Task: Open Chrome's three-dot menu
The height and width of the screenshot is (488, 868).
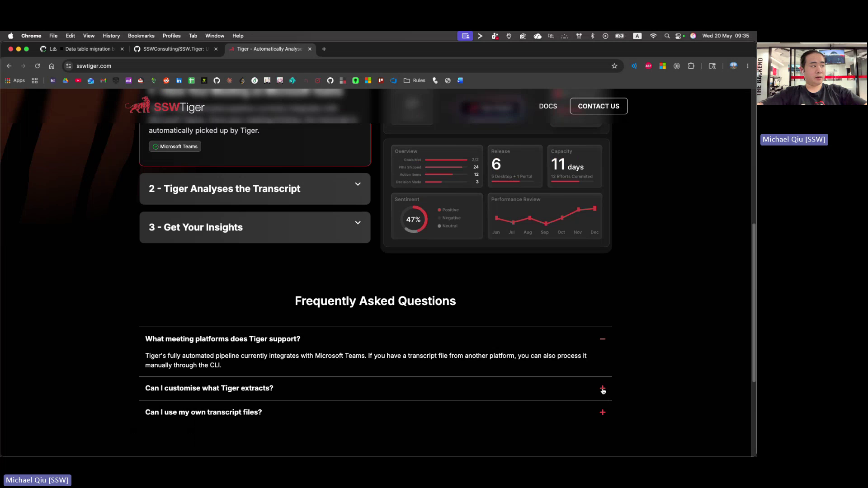Action: (748, 66)
